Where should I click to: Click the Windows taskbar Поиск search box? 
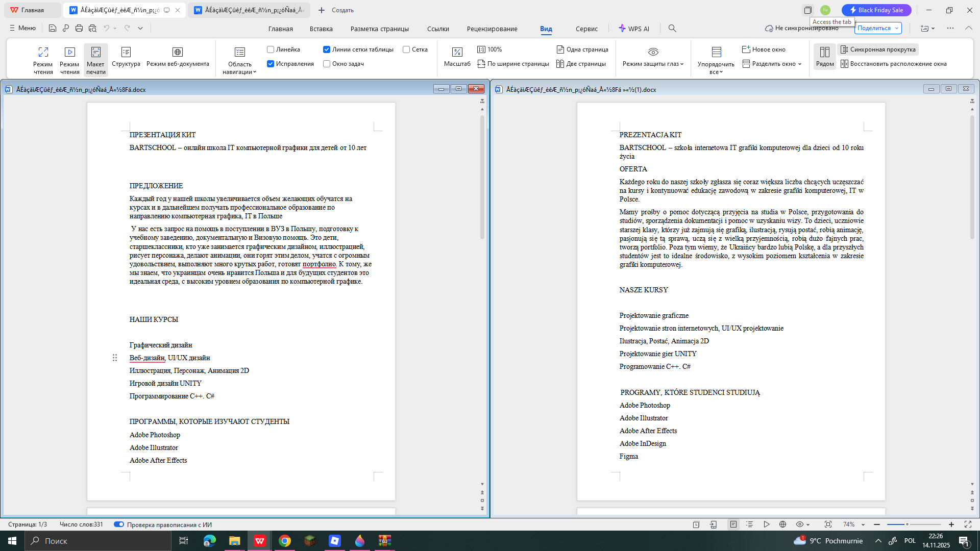click(x=98, y=541)
